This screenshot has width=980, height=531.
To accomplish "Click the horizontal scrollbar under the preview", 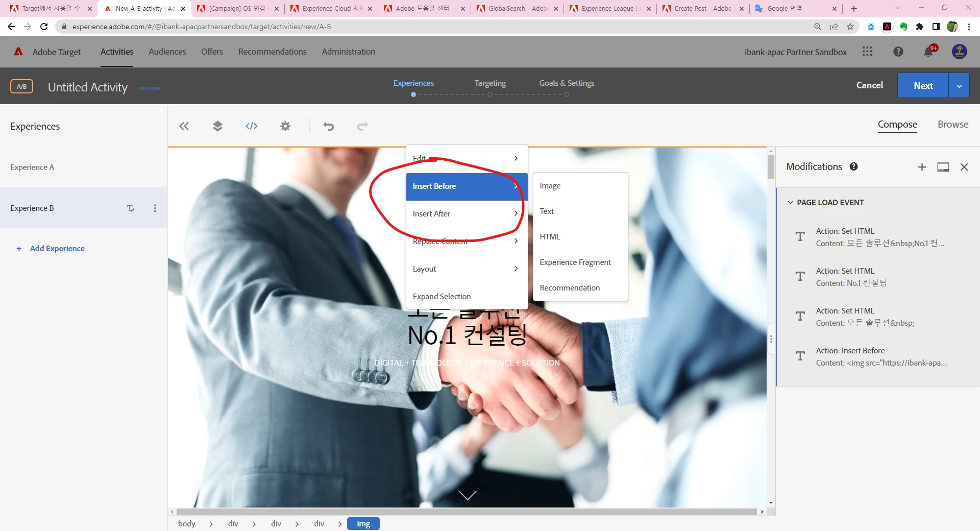I will pyautogui.click(x=467, y=512).
